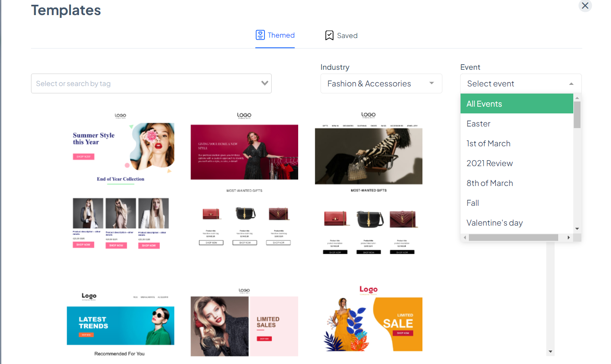
Task: Click the search by tag input field
Action: tap(143, 84)
